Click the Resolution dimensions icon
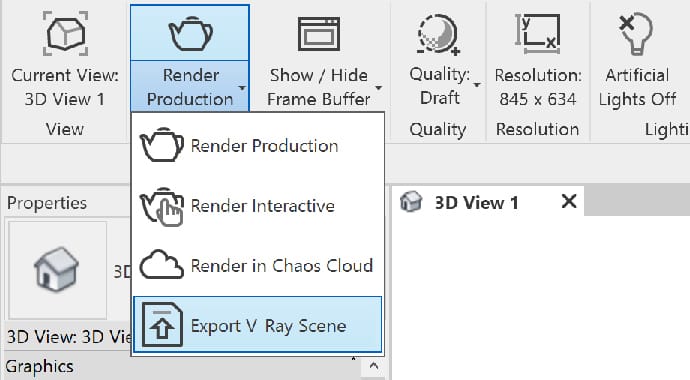690x380 pixels. 538,33
